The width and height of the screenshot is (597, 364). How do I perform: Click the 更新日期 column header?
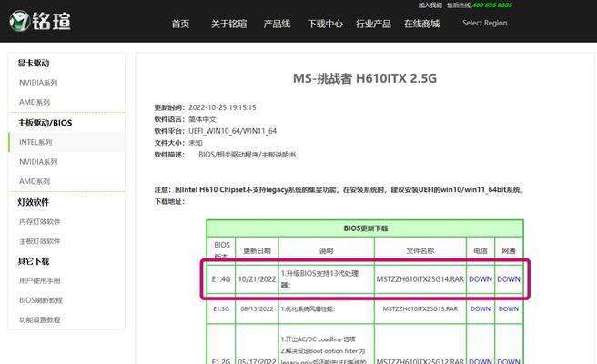pos(257,251)
